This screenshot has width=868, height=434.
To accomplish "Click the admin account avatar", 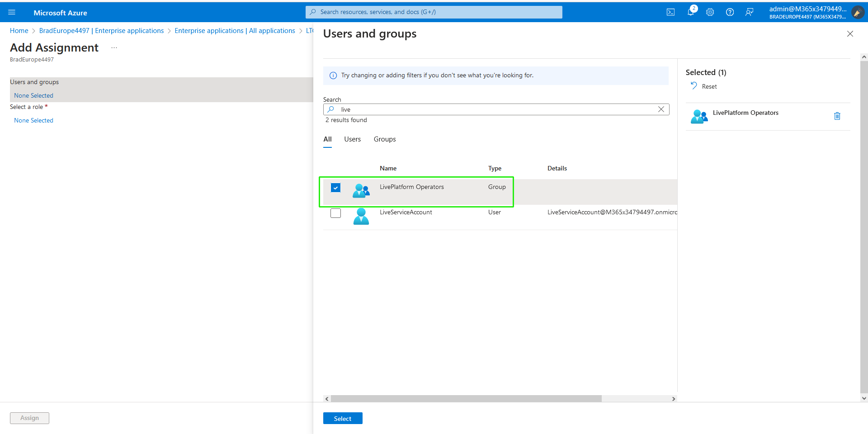I will [858, 12].
